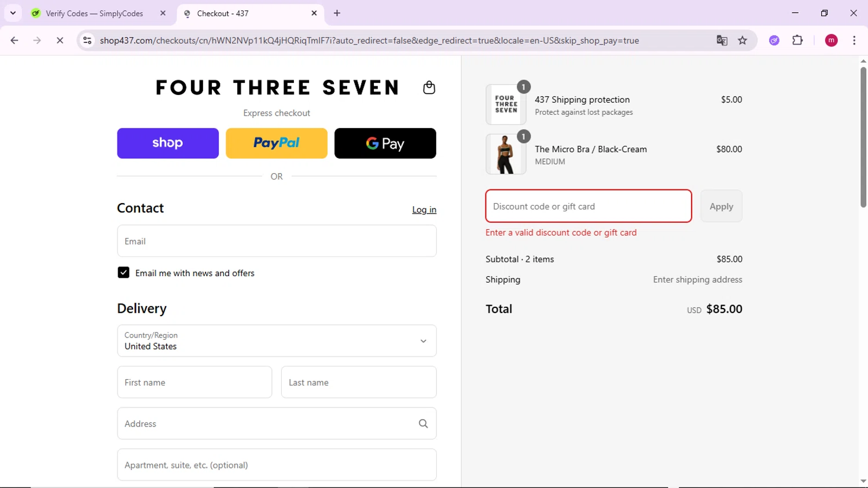
Task: Click the browser back arrow
Action: [14, 41]
